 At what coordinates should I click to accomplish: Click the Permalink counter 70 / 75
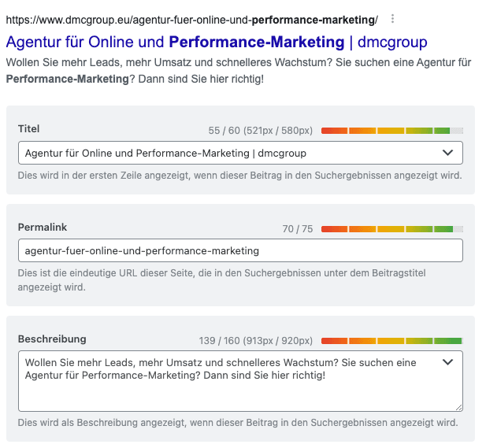(298, 229)
